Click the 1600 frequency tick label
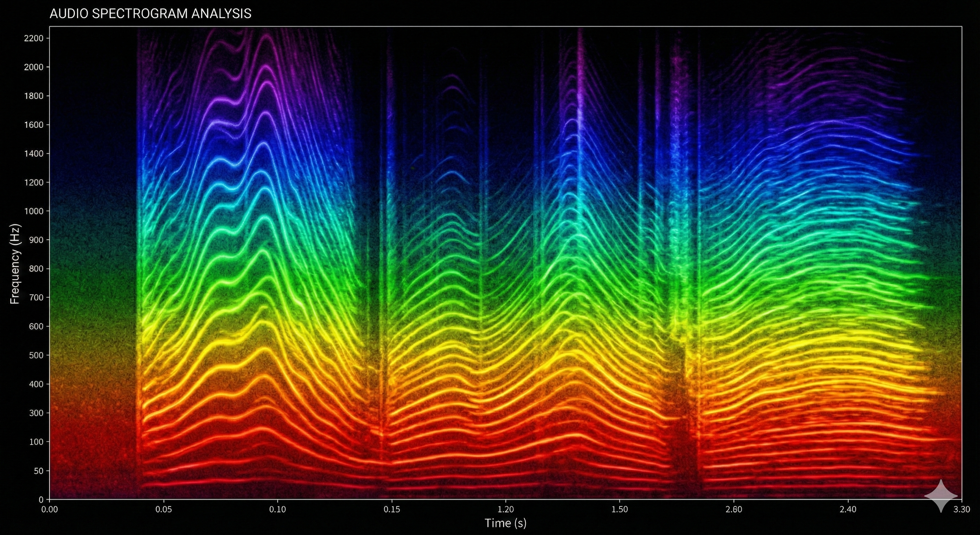 33,125
